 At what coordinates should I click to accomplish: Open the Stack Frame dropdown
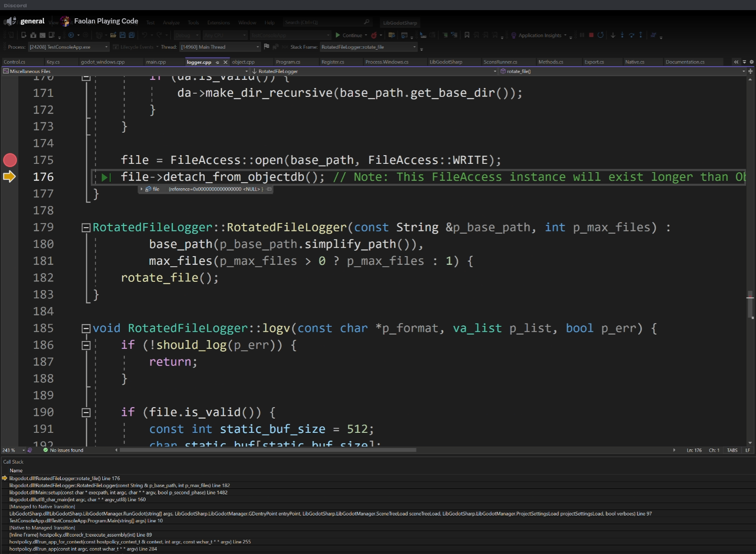point(414,46)
